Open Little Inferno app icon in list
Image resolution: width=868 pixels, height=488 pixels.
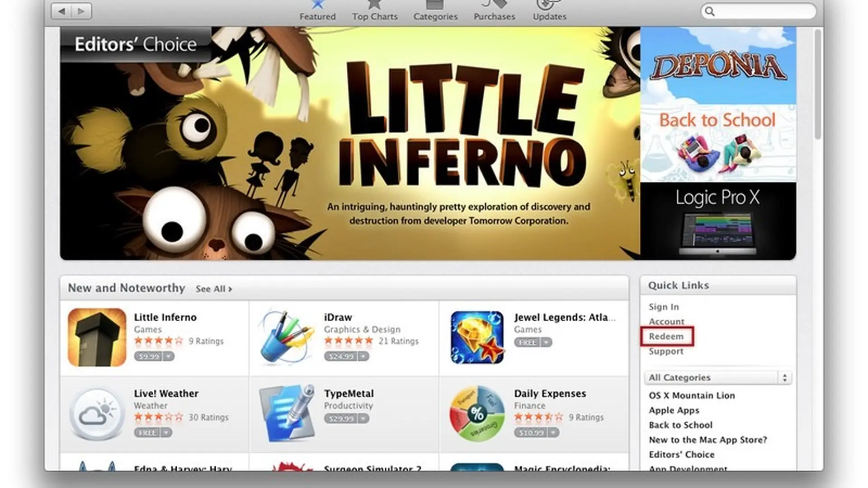97,337
